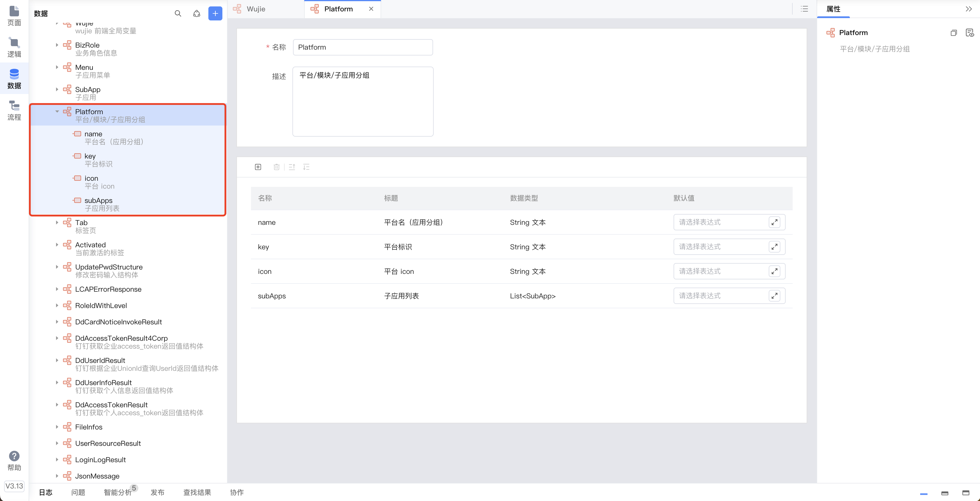Switch to the Wujie tab
Image resolution: width=980 pixels, height=501 pixels.
pos(256,9)
